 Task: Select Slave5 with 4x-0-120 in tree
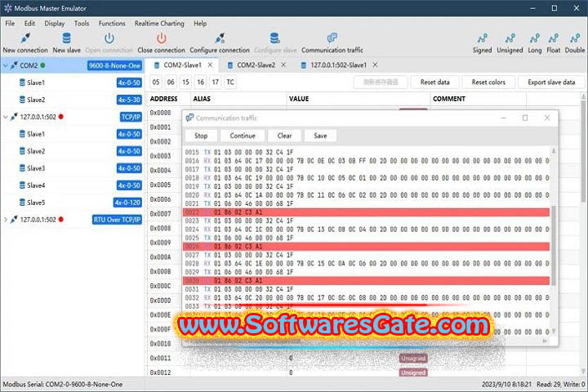(x=72, y=203)
